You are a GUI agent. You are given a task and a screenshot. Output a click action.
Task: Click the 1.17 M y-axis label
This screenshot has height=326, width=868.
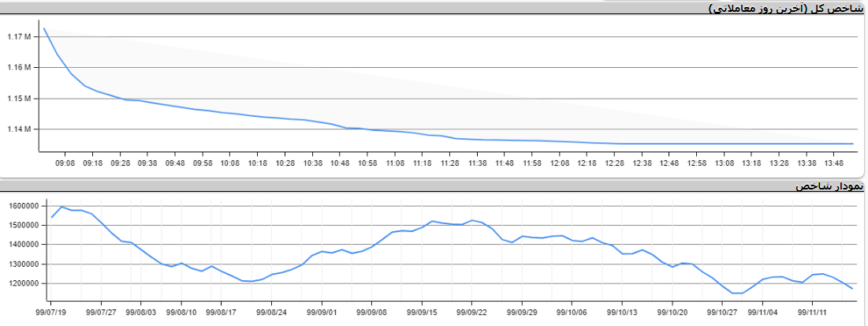(x=18, y=37)
